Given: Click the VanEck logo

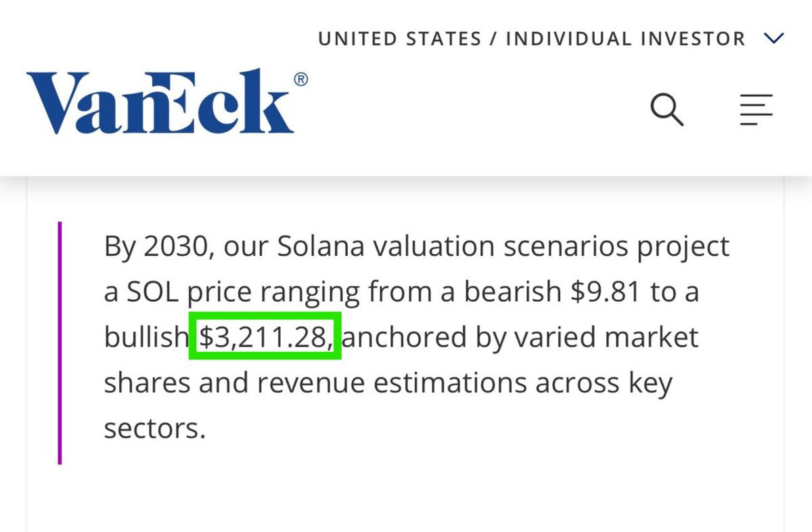Looking at the screenshot, I should pyautogui.click(x=160, y=102).
